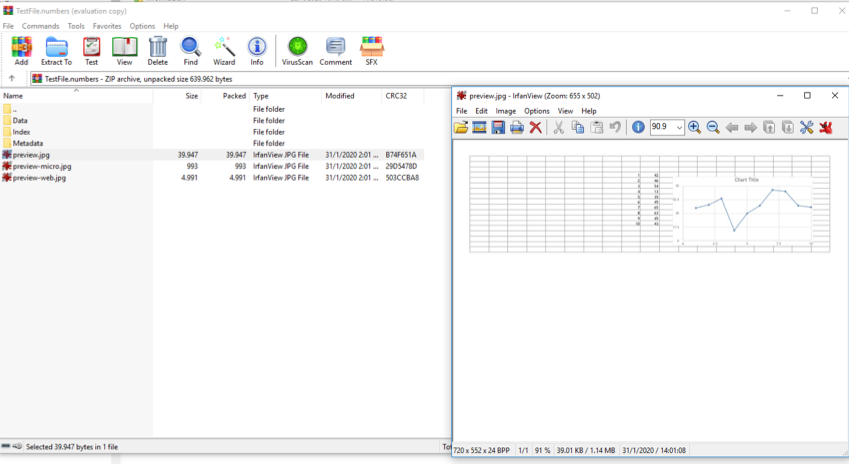The width and height of the screenshot is (849, 464).
Task: Sort by the Type column header
Action: click(x=285, y=96)
